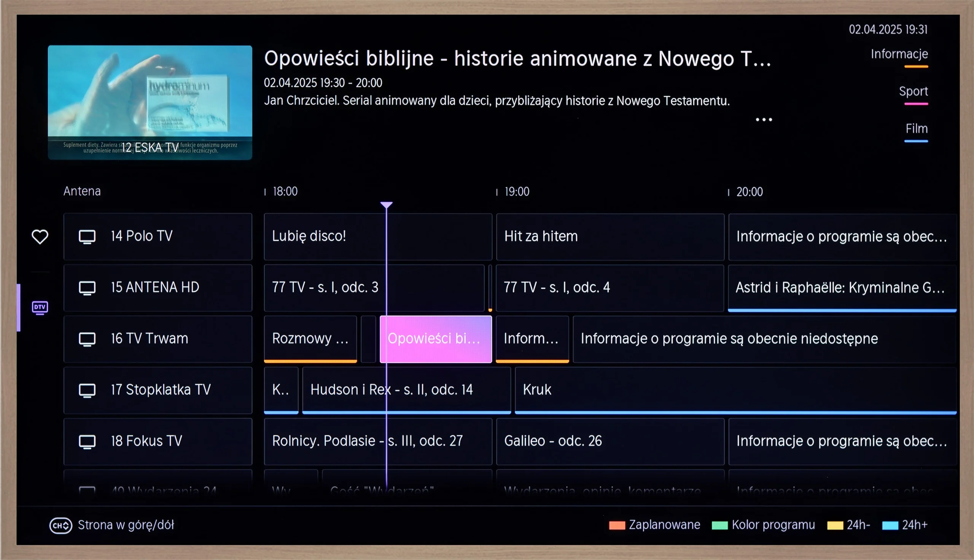Click the TV icon beside 16 TV Trwam

[x=87, y=339]
